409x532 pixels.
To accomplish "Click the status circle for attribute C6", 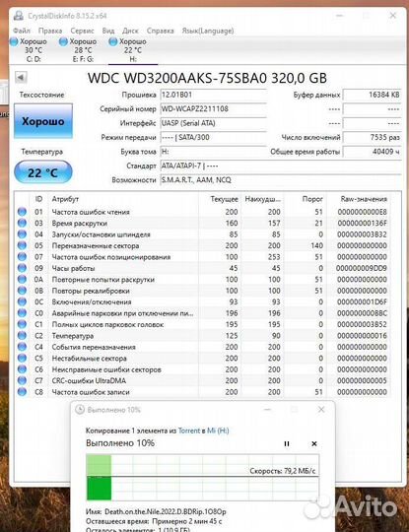I will (22, 369).
